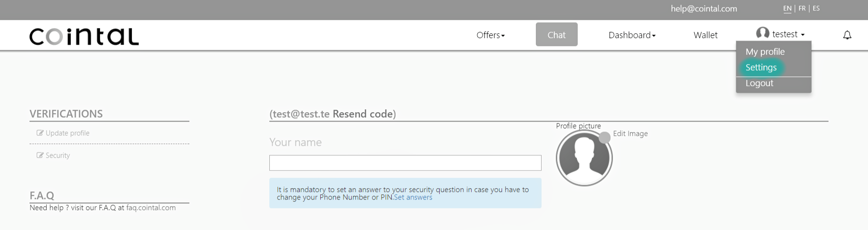Click Resend code link
868x230 pixels.
point(363,114)
